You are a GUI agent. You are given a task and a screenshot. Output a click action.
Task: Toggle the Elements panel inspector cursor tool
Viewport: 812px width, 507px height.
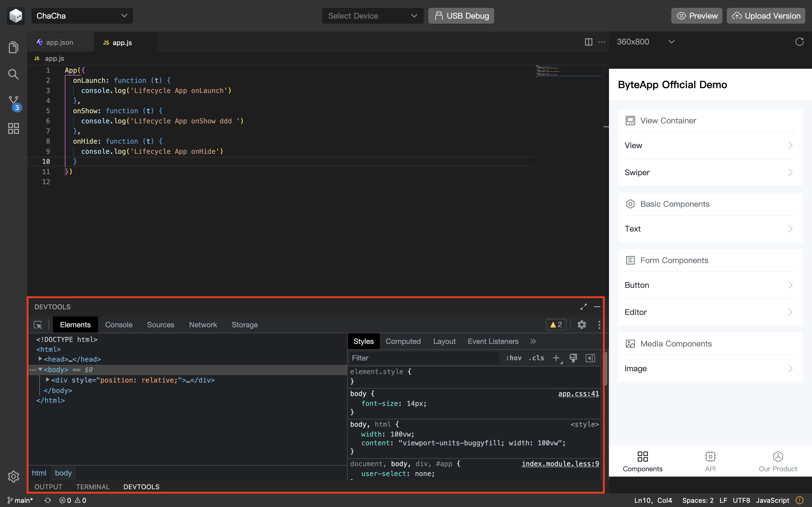[x=39, y=325]
